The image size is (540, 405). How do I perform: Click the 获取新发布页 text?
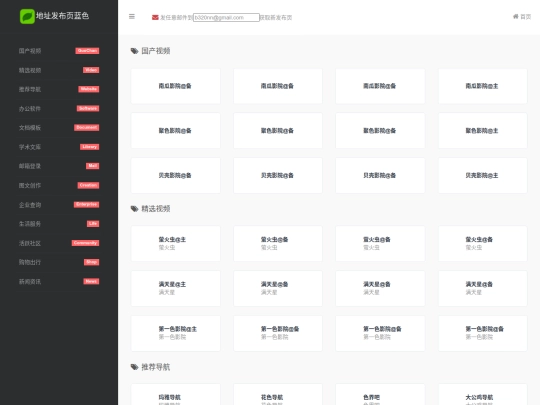click(x=276, y=18)
